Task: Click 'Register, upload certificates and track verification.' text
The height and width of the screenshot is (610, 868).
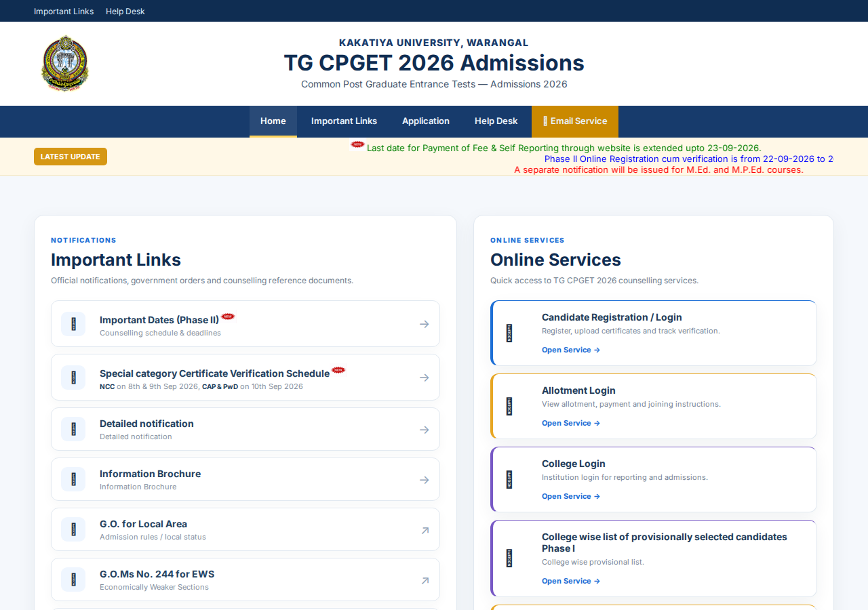Action: pos(631,331)
